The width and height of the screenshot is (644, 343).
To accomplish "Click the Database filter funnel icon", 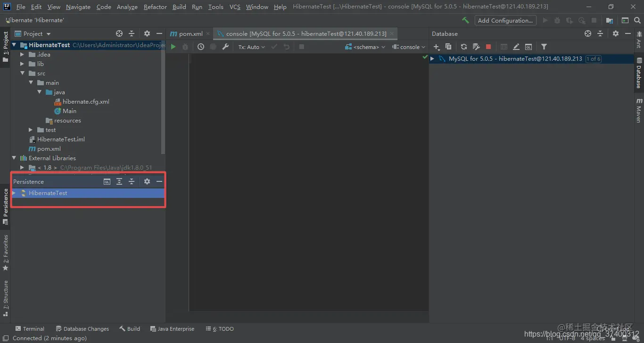I will pyautogui.click(x=544, y=47).
